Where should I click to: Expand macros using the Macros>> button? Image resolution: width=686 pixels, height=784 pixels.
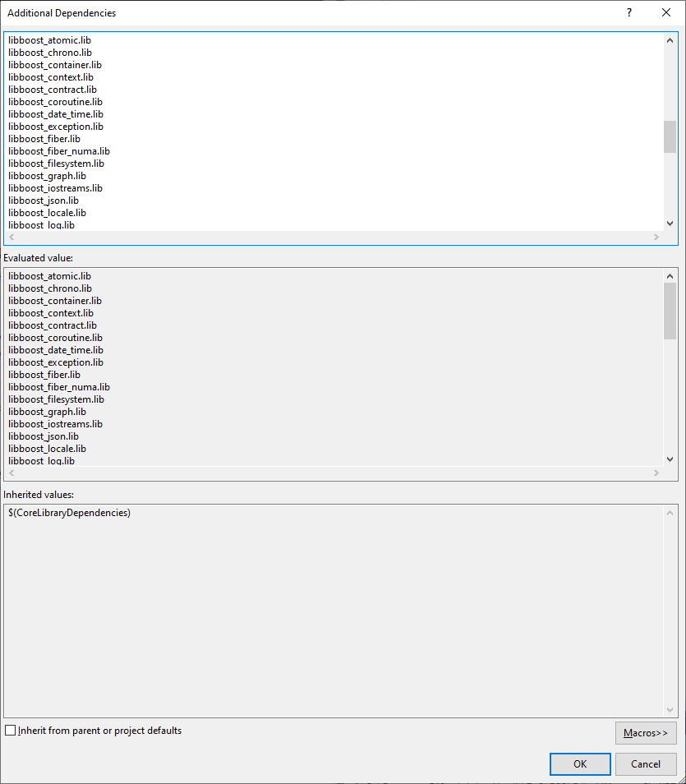click(646, 732)
